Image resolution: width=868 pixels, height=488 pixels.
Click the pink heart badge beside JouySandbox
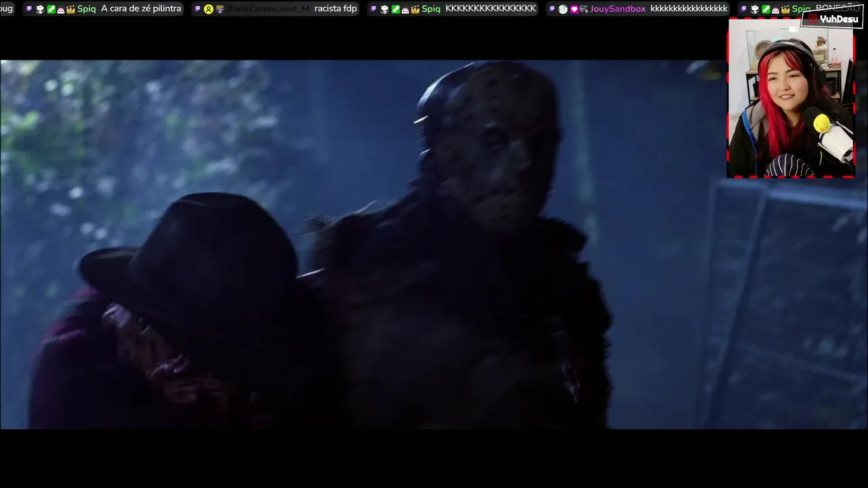click(574, 9)
